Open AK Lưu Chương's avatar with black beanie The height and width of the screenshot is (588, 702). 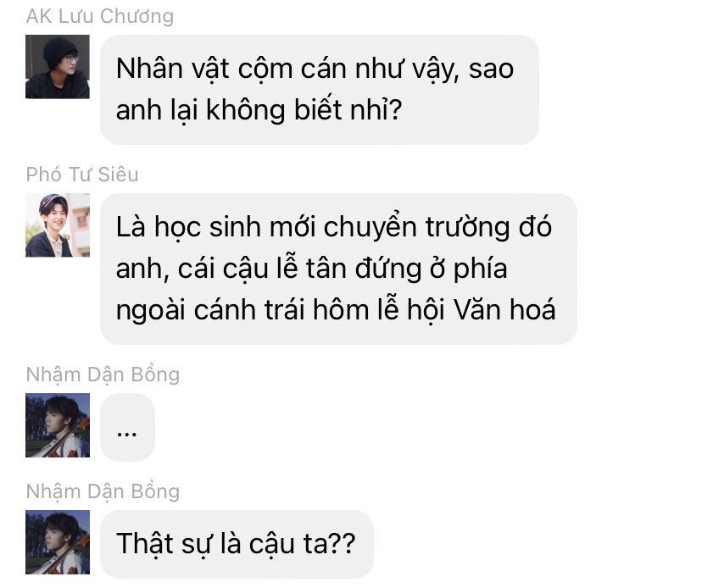58,67
